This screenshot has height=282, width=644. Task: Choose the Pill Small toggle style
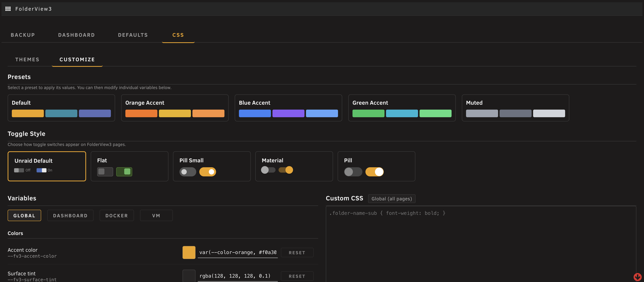(x=211, y=166)
